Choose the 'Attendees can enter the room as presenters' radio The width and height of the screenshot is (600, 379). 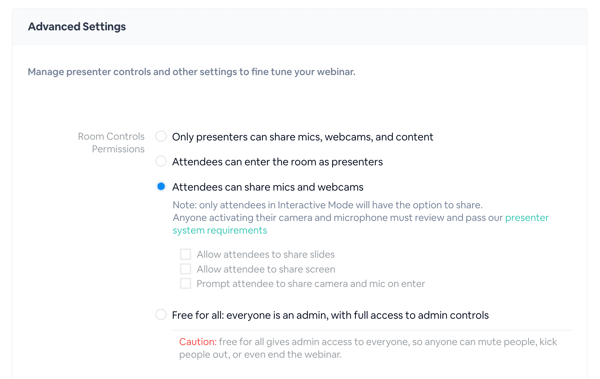pos(161,161)
